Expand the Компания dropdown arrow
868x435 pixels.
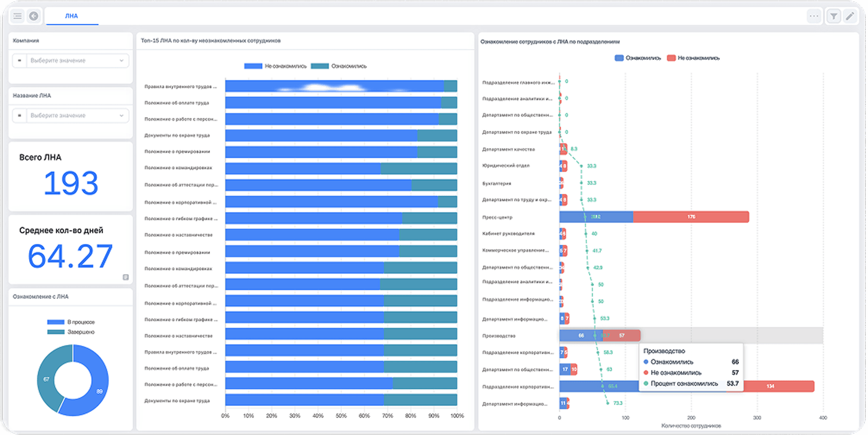[x=122, y=60]
